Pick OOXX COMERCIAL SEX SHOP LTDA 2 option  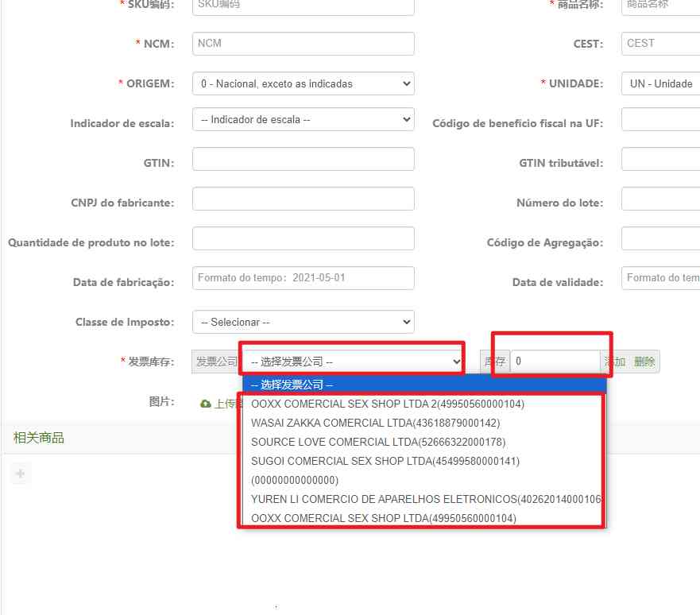click(x=387, y=404)
